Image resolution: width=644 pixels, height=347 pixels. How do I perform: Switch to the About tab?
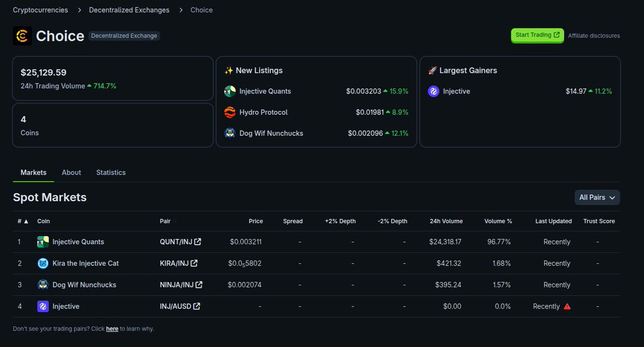point(71,172)
